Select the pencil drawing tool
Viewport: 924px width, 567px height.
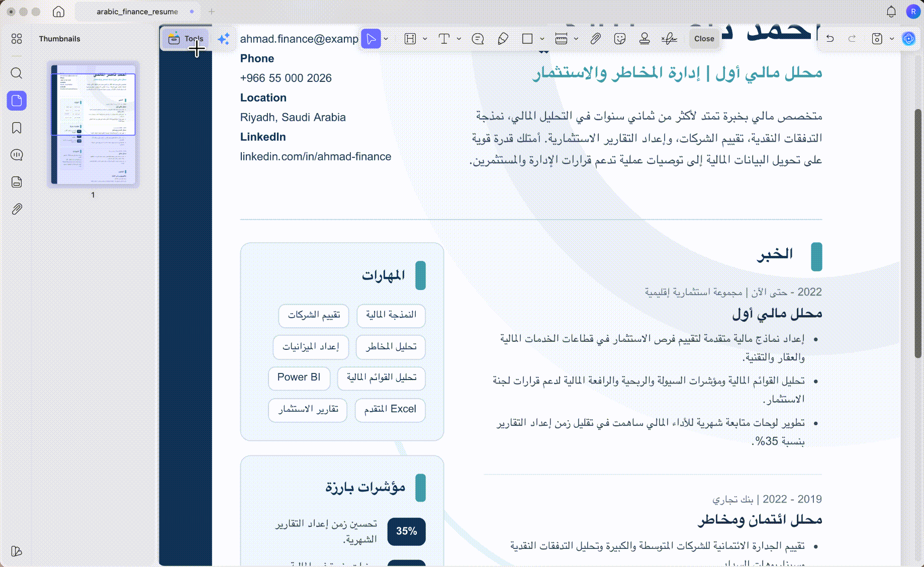(503, 39)
